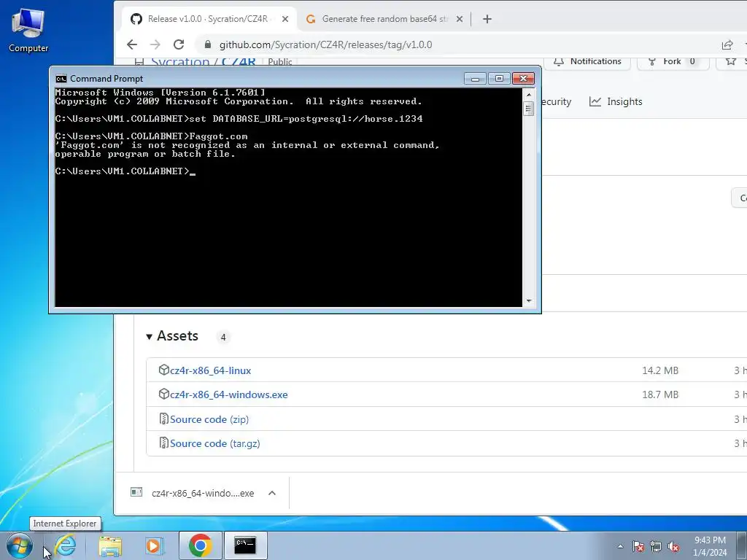
Task: Click the Assets count badge 4
Action: (223, 337)
